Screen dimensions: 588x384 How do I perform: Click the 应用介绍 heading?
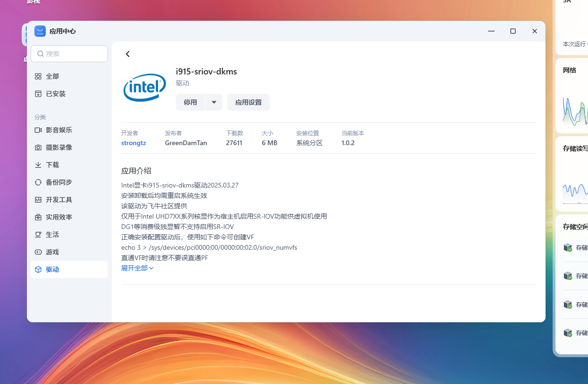point(136,171)
